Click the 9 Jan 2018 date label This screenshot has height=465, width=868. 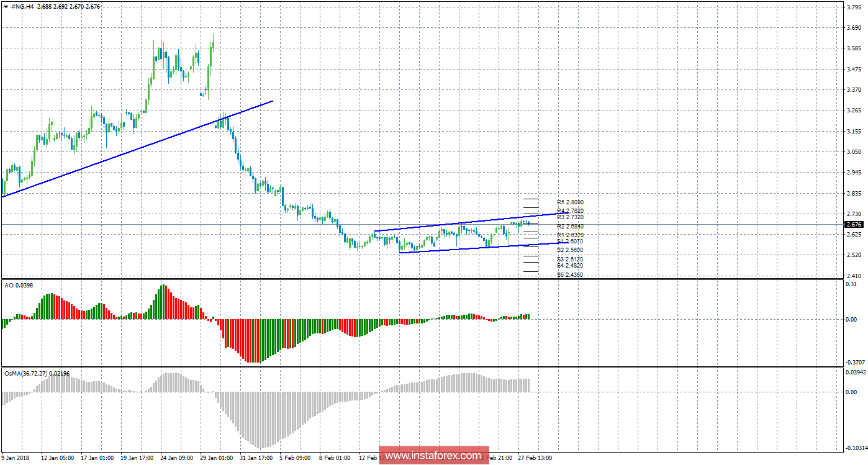point(16,458)
